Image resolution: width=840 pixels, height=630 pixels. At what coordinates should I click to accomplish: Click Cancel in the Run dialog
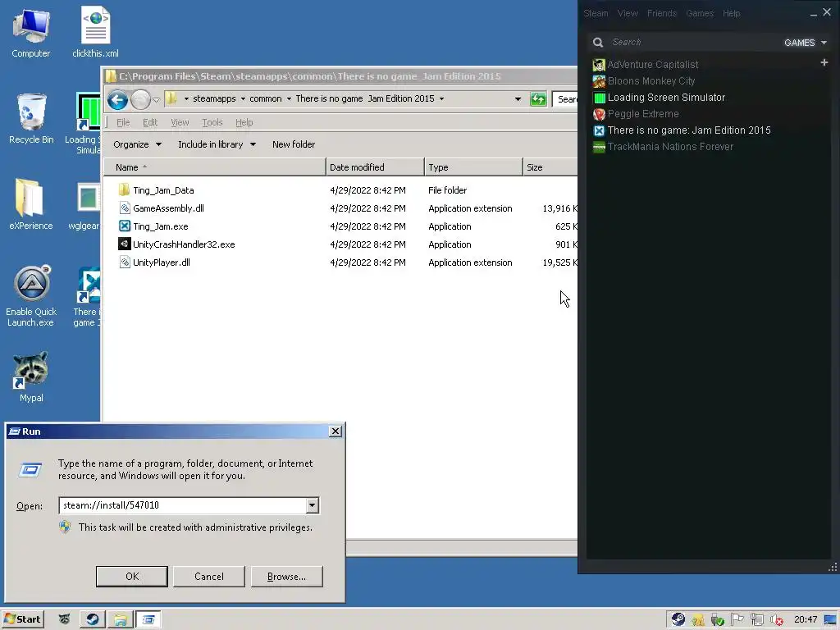[x=209, y=577]
